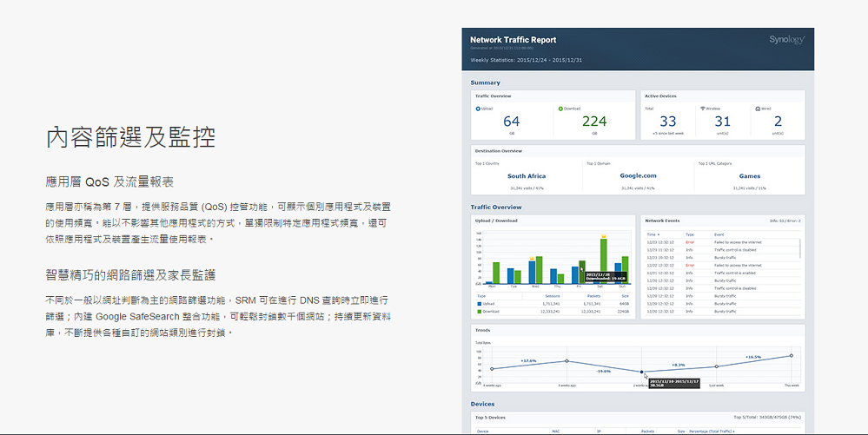Click the Upload arrow icon in Traffic Overview
868x435 pixels.
pos(478,109)
